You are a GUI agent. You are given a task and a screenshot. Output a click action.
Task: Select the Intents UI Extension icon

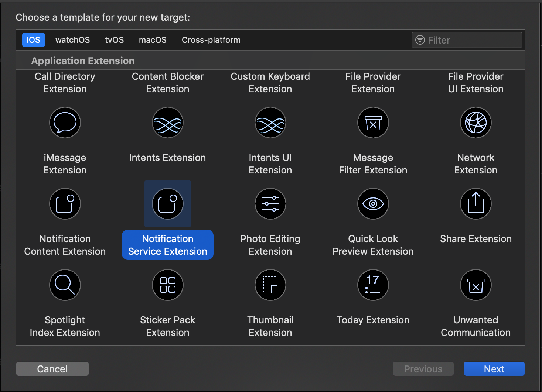pos(270,123)
